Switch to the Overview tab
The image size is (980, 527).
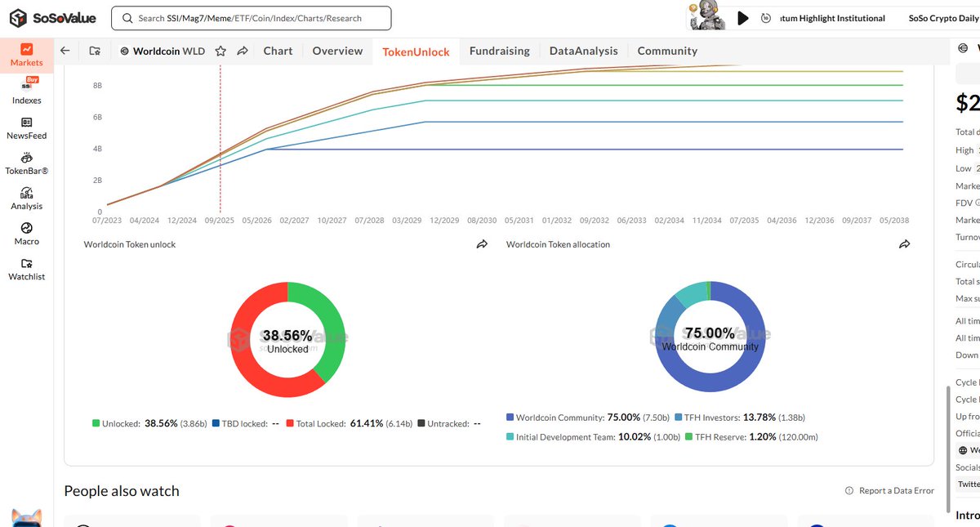(337, 51)
